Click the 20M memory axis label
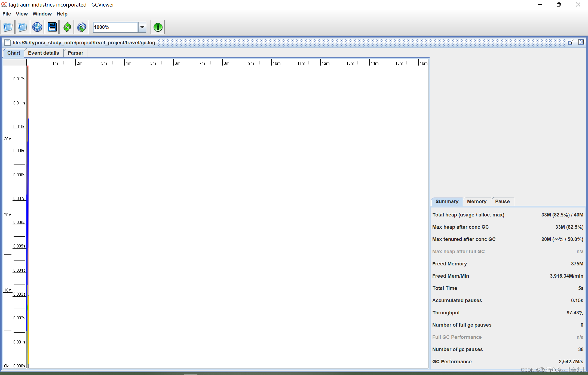The height and width of the screenshot is (375, 588). pos(8,215)
